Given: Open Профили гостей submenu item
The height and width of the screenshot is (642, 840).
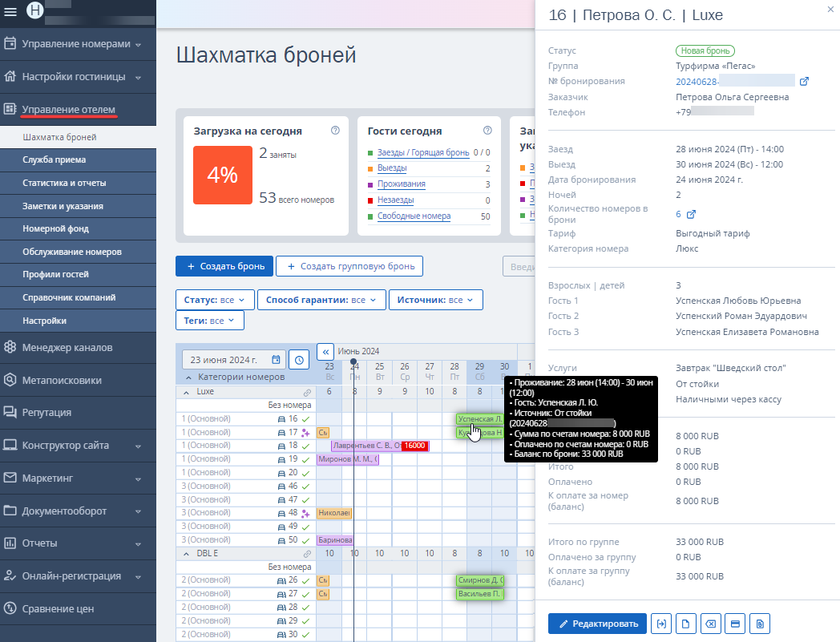Looking at the screenshot, I should (79, 274).
